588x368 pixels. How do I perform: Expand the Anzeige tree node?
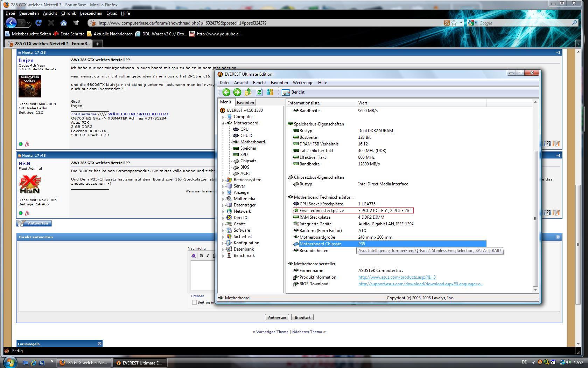(223, 192)
